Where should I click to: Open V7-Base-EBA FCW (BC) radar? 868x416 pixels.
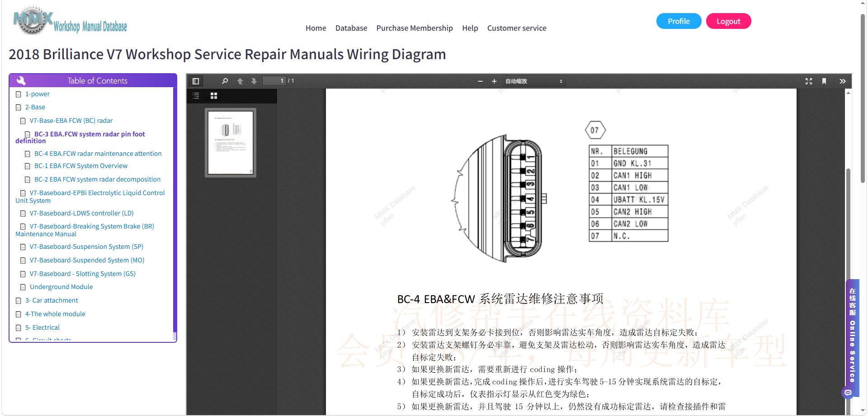coord(71,121)
